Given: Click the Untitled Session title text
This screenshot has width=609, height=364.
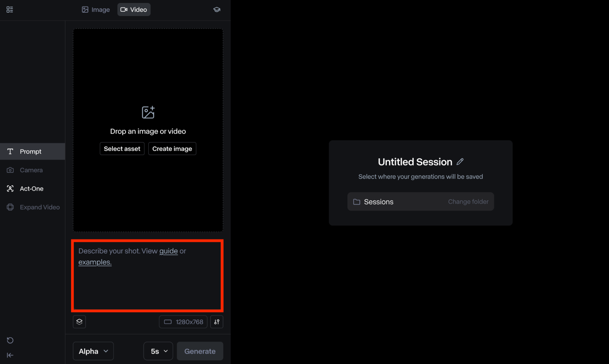Looking at the screenshot, I should [415, 162].
